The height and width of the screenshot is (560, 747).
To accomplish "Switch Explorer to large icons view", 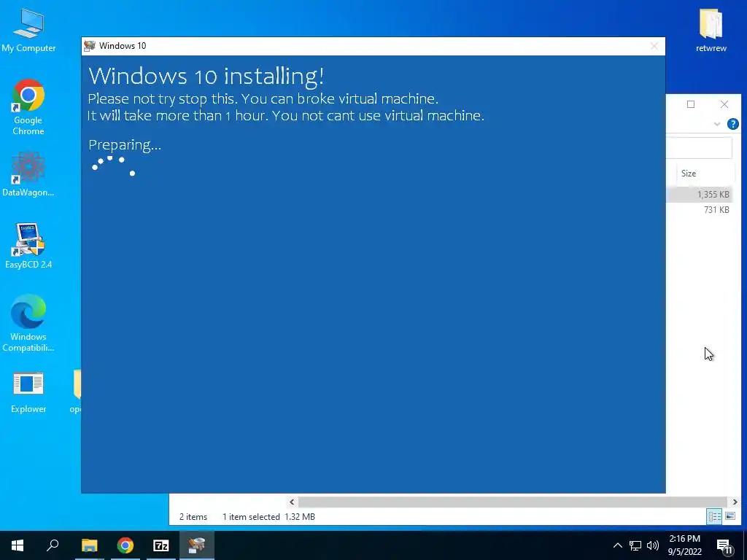I will point(729,516).
